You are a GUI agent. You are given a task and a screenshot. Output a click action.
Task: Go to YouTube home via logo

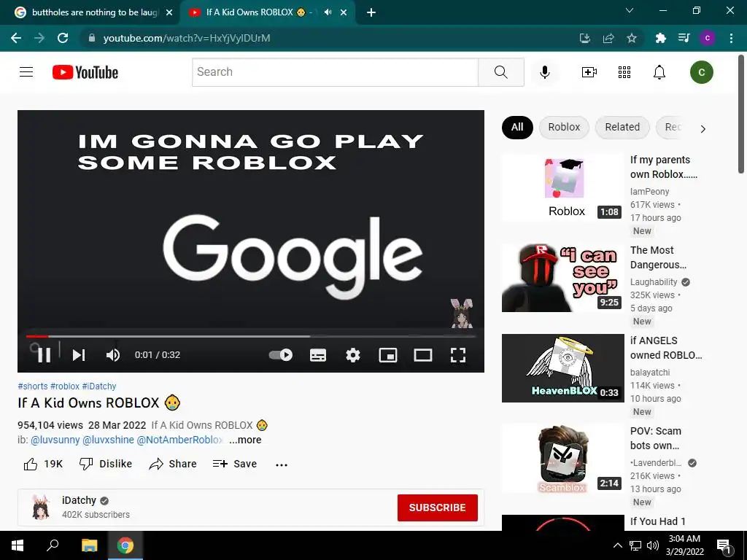tap(85, 72)
